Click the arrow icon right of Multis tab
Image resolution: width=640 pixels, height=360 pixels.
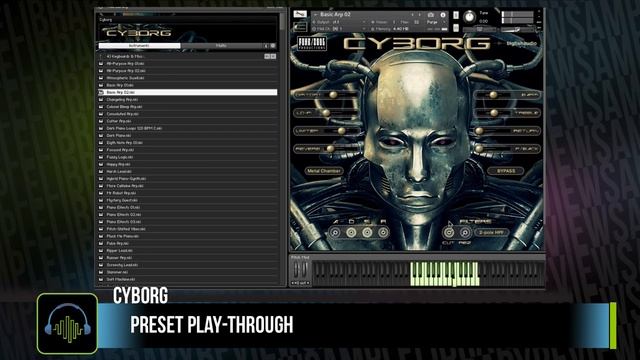click(x=267, y=46)
